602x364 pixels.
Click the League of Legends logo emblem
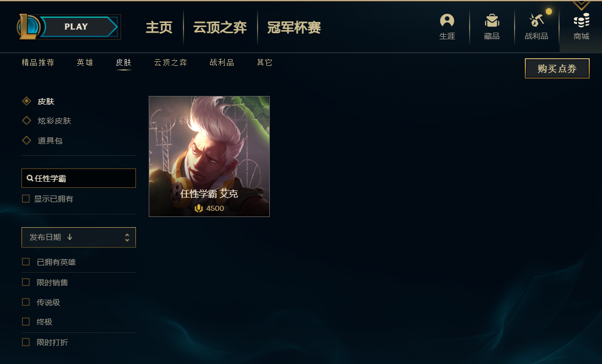28,27
